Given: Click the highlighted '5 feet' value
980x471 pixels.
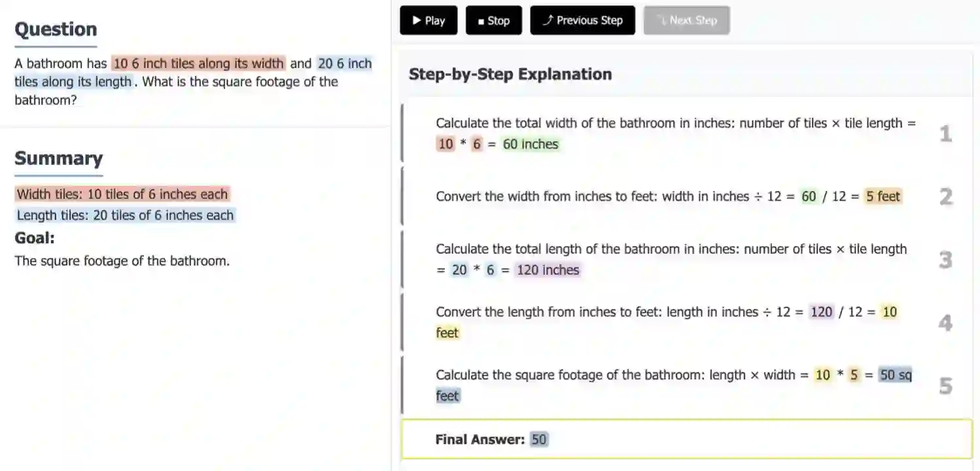Looking at the screenshot, I should (x=883, y=196).
